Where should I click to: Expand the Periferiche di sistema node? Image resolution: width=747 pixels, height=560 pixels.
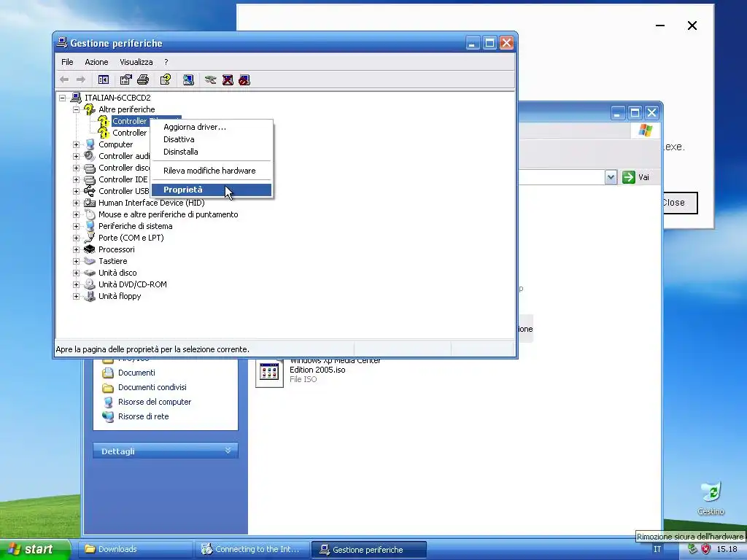[x=76, y=226]
